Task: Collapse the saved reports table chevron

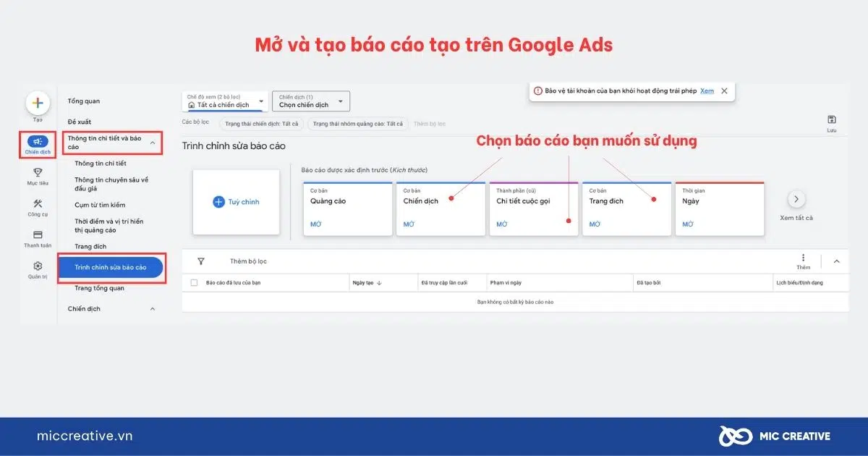Action: 837,261
